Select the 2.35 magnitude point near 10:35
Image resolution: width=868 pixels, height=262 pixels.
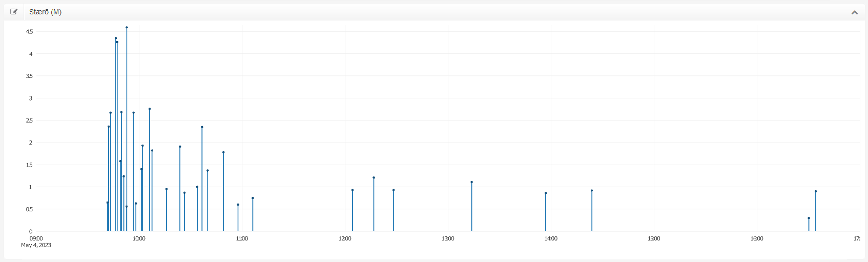[202, 127]
